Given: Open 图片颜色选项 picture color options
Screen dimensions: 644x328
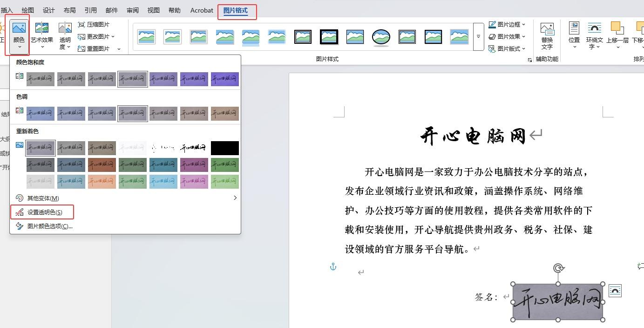Looking at the screenshot, I should (50, 226).
